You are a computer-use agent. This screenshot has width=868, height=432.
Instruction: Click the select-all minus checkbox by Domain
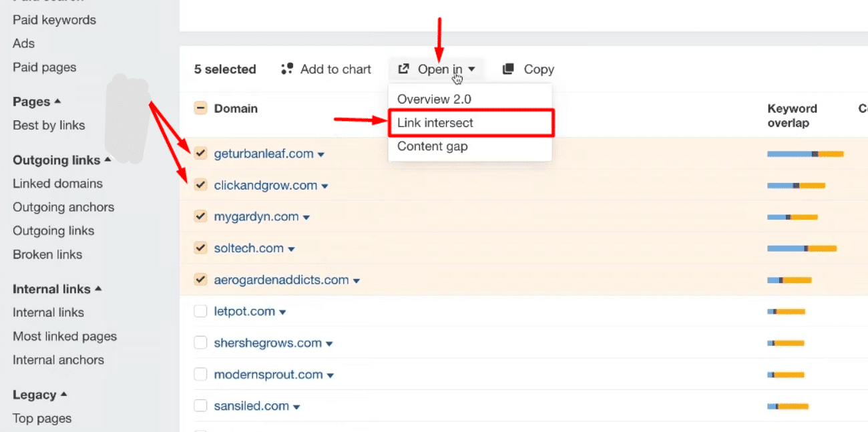[200, 108]
